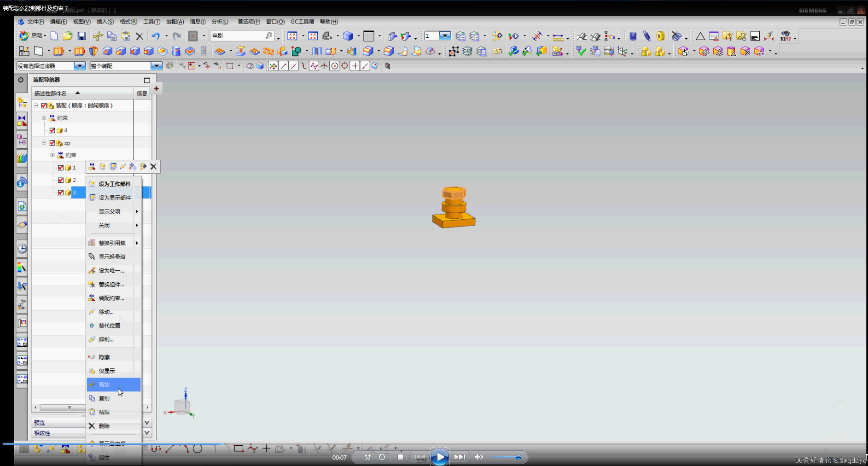Click the Stop square in the video player
The height and width of the screenshot is (466, 868).
pyautogui.click(x=400, y=457)
